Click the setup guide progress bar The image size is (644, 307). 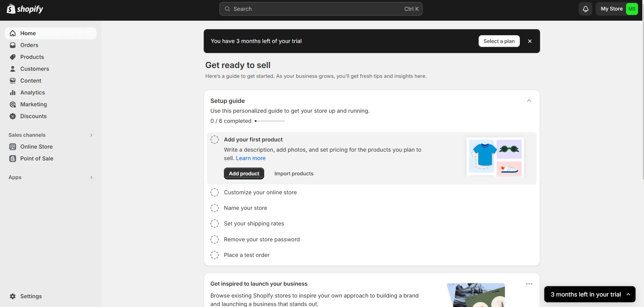coord(270,121)
